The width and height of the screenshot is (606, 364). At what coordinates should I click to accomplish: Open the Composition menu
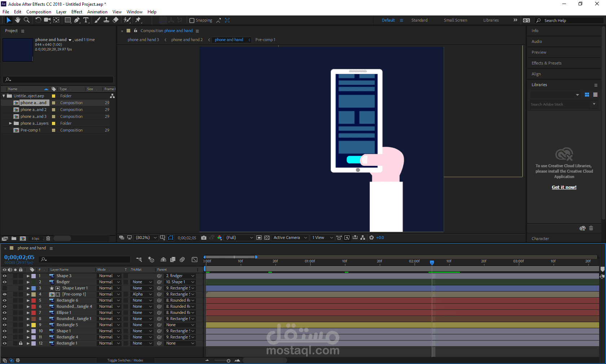pyautogui.click(x=39, y=12)
